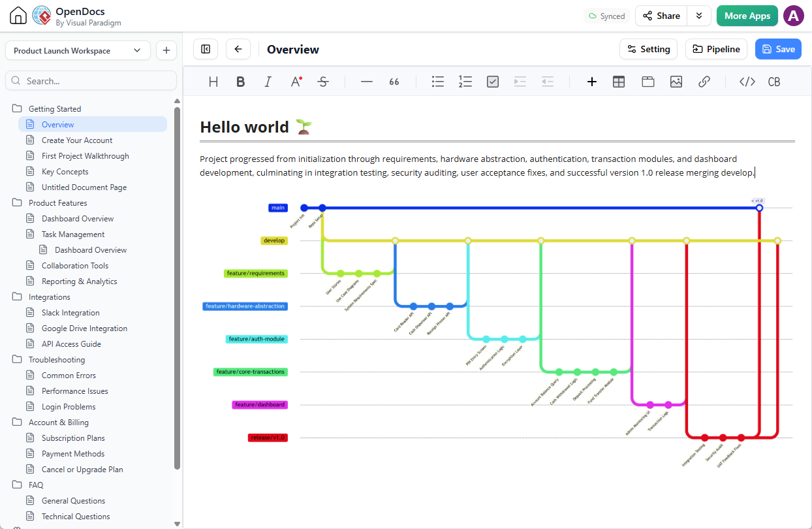Insert a table
Viewport: 812px width, 529px height.
(x=619, y=82)
